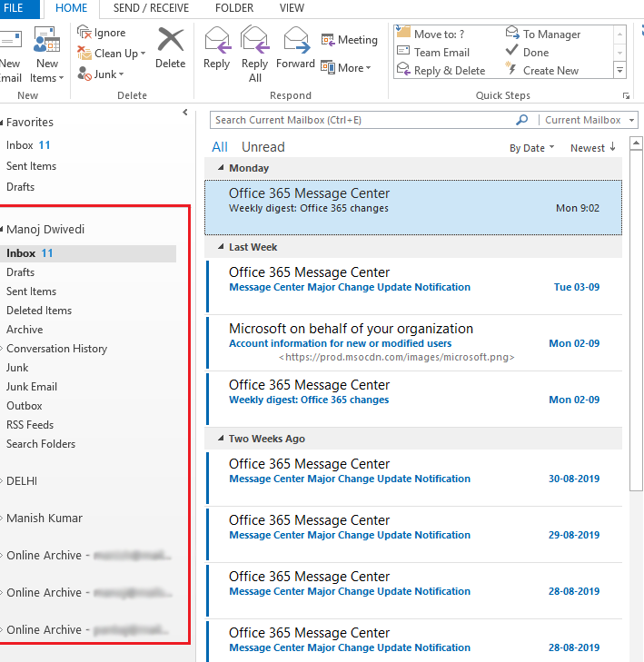This screenshot has height=662, width=644.
Task: Open the Deleted Items folder
Action: coord(39,311)
